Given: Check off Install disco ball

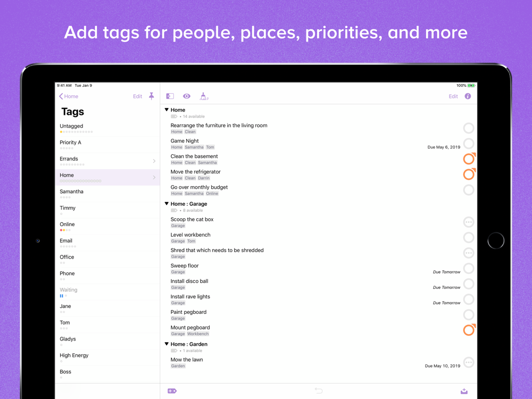Looking at the screenshot, I should tap(469, 284).
